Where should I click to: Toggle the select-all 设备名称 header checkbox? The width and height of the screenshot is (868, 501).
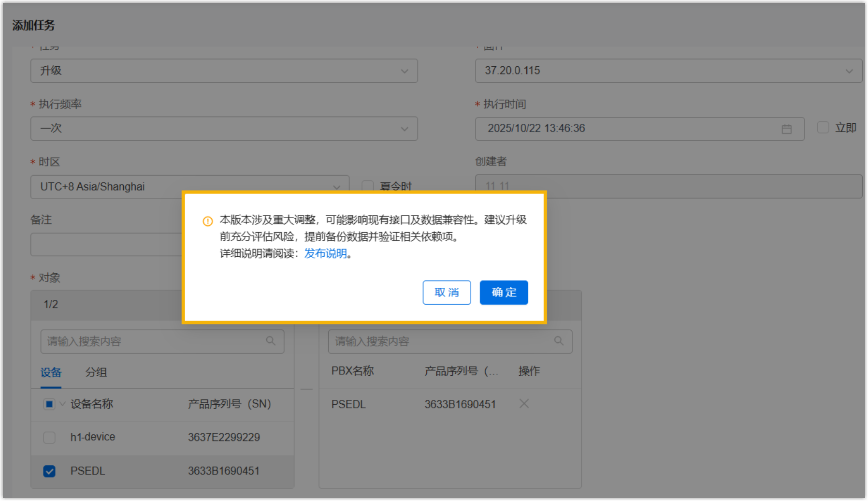[x=49, y=404]
